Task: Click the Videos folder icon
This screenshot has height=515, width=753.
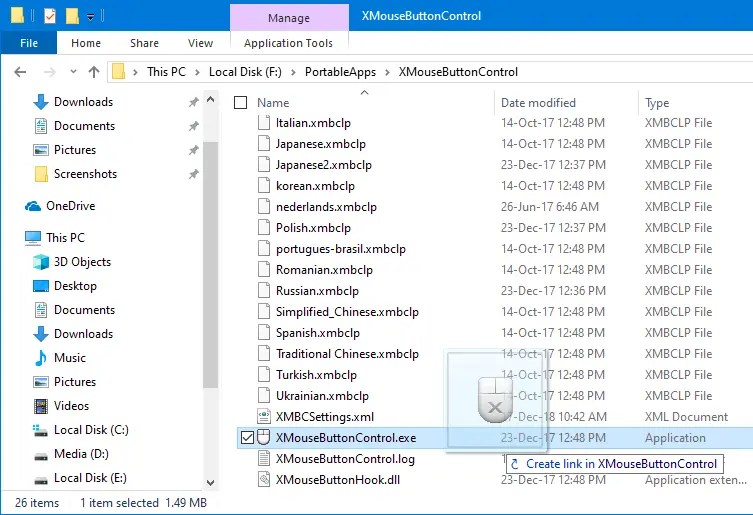Action: [x=41, y=406]
